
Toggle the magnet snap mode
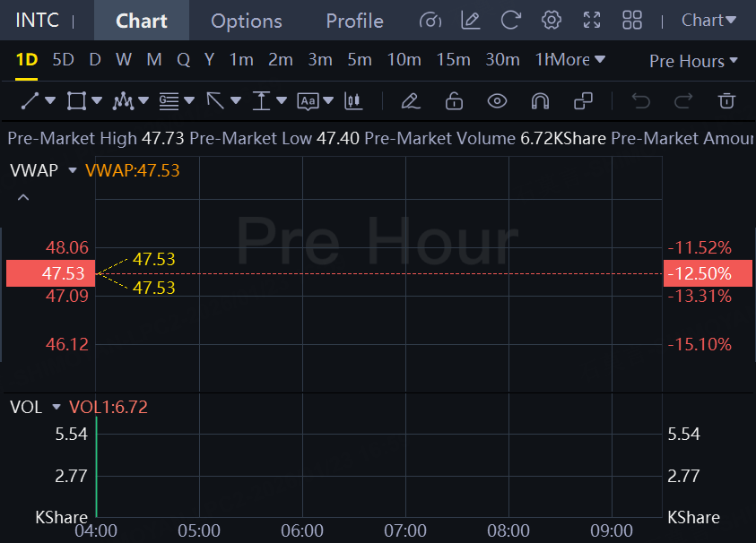pyautogui.click(x=540, y=101)
